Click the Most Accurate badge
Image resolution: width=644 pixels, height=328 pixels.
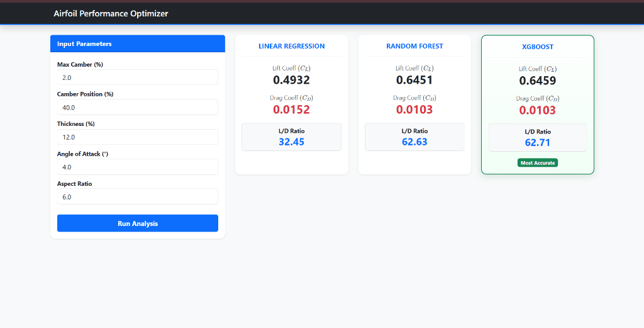538,163
